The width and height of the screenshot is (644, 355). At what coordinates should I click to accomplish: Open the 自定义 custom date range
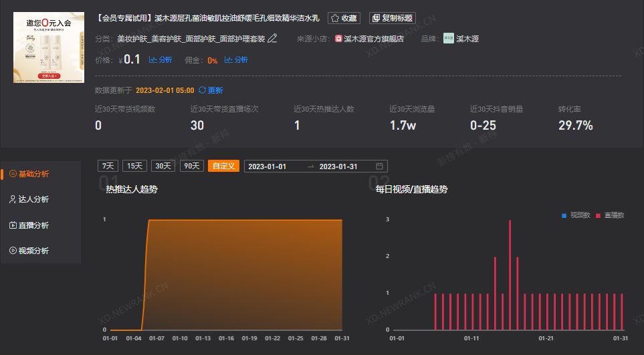point(223,166)
